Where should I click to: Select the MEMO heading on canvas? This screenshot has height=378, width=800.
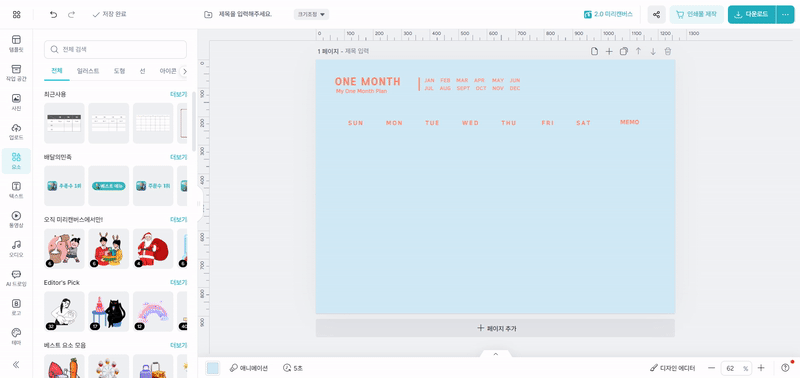tap(630, 122)
